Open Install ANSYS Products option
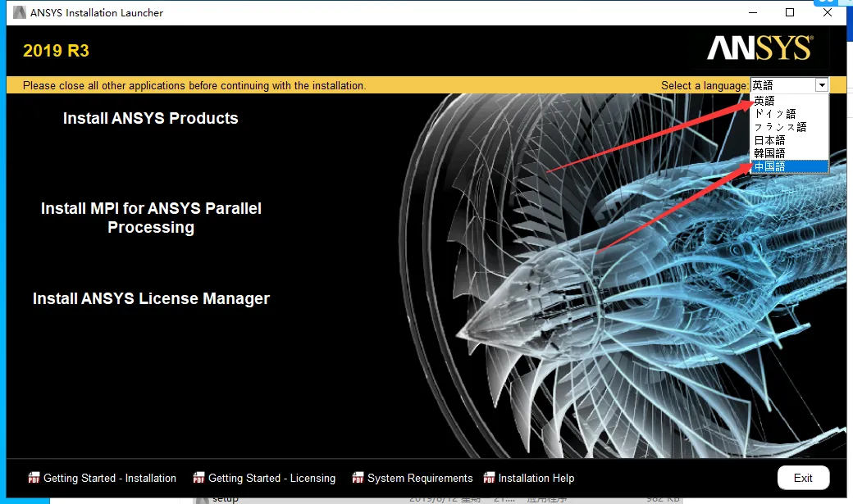 (x=151, y=118)
